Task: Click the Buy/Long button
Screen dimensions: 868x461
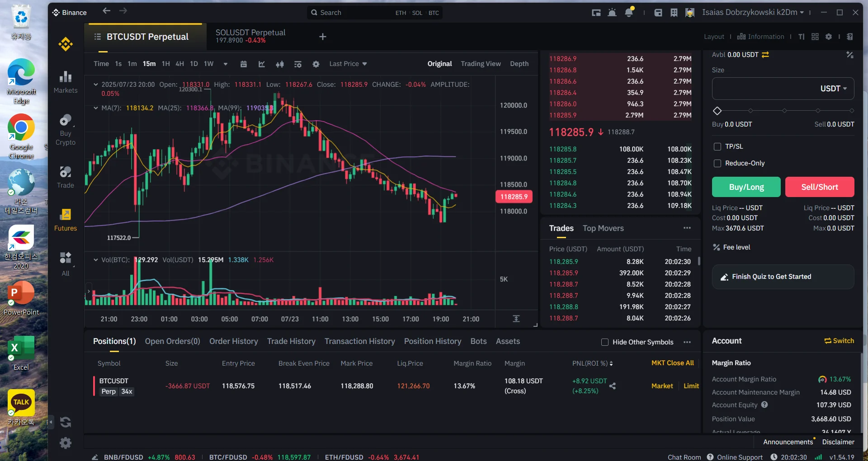Action: pos(746,187)
